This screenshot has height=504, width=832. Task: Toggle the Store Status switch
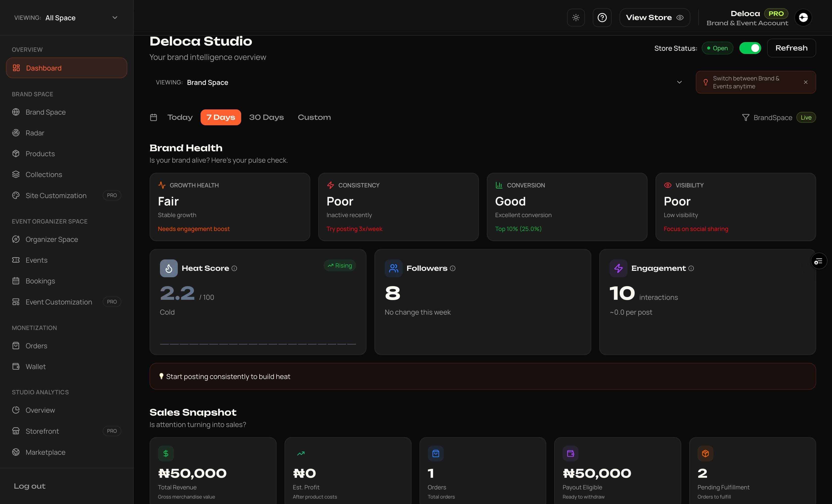(750, 48)
